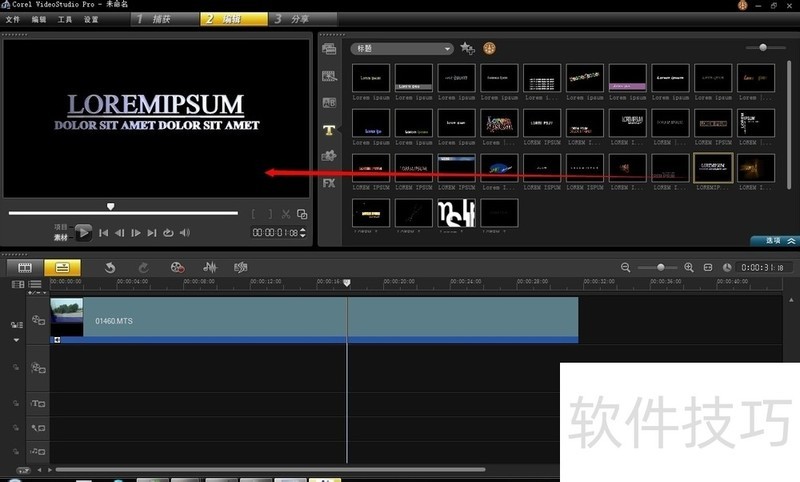The height and width of the screenshot is (482, 800).
Task: Open the 工具 menu
Action: pyautogui.click(x=65, y=19)
